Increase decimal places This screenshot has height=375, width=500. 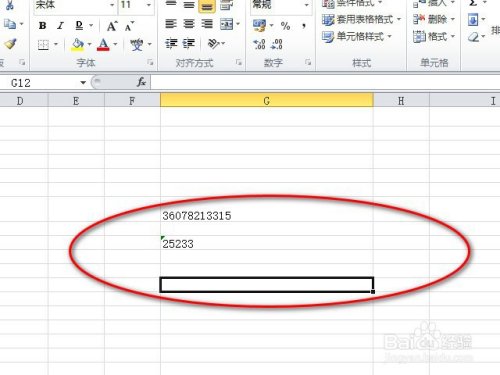click(259, 44)
